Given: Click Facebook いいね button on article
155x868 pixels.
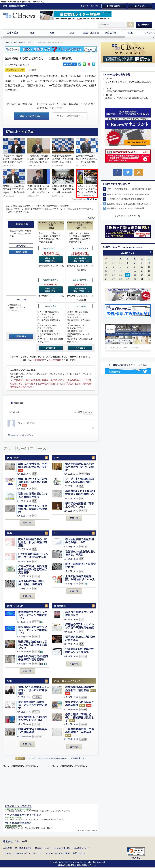Looking at the screenshot, I should point(70,64).
